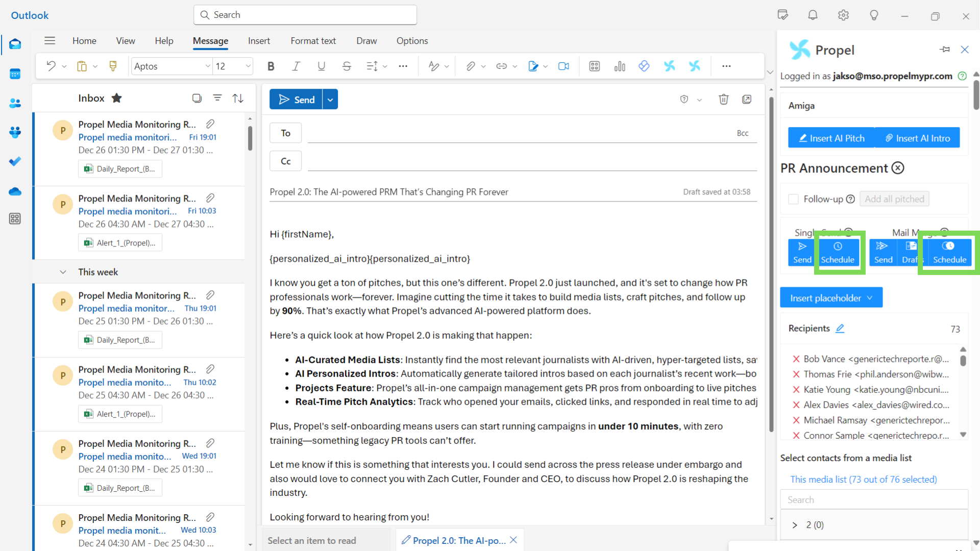Image resolution: width=980 pixels, height=551 pixels.
Task: Click the Teams meeting video icon
Action: 563,66
